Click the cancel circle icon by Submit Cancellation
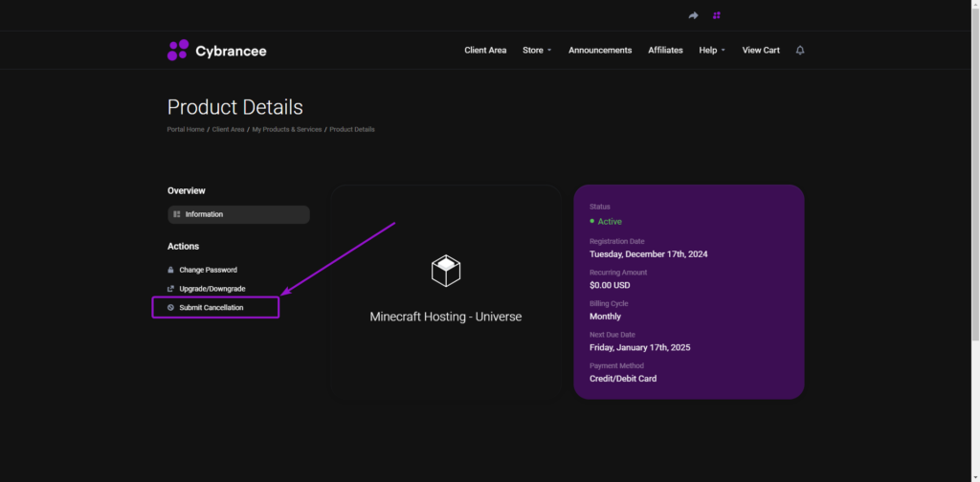 click(x=170, y=308)
